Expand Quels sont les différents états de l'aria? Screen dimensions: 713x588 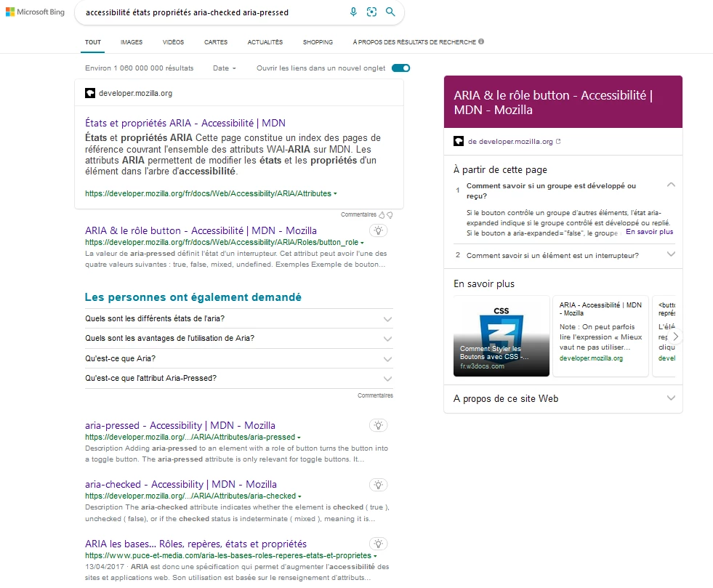point(238,319)
